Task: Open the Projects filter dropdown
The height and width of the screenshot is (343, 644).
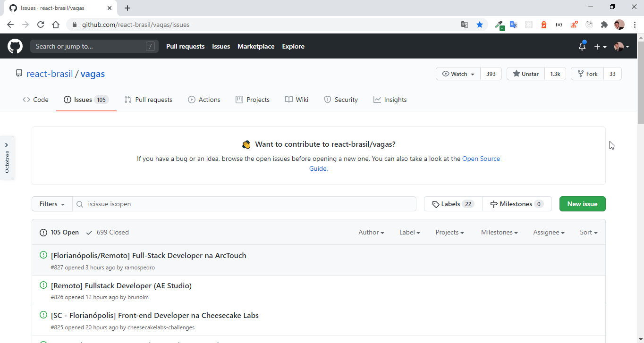Action: click(449, 232)
